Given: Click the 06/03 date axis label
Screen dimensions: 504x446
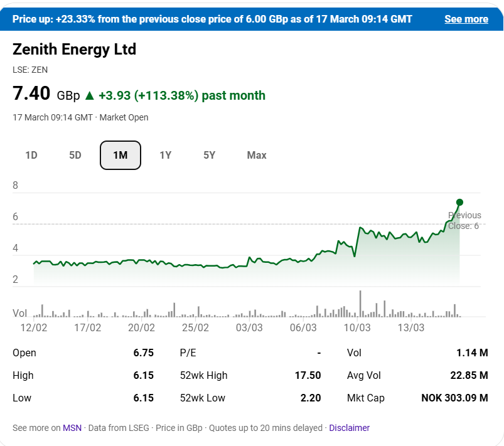Looking at the screenshot, I should pos(303,327).
